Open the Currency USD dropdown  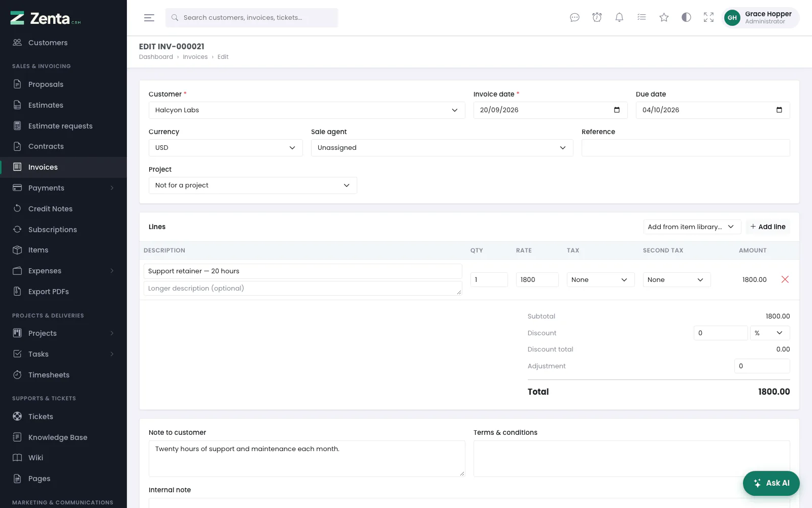tap(225, 148)
